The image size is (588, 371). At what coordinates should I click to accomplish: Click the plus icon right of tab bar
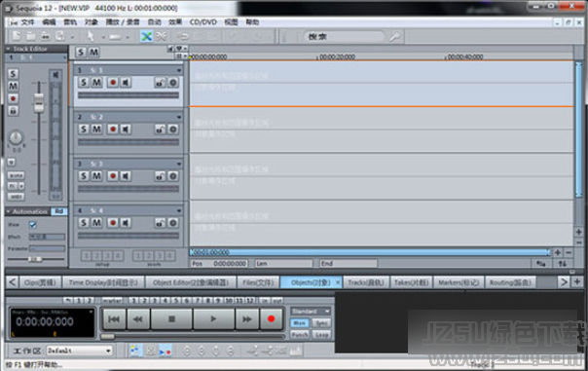[578, 281]
